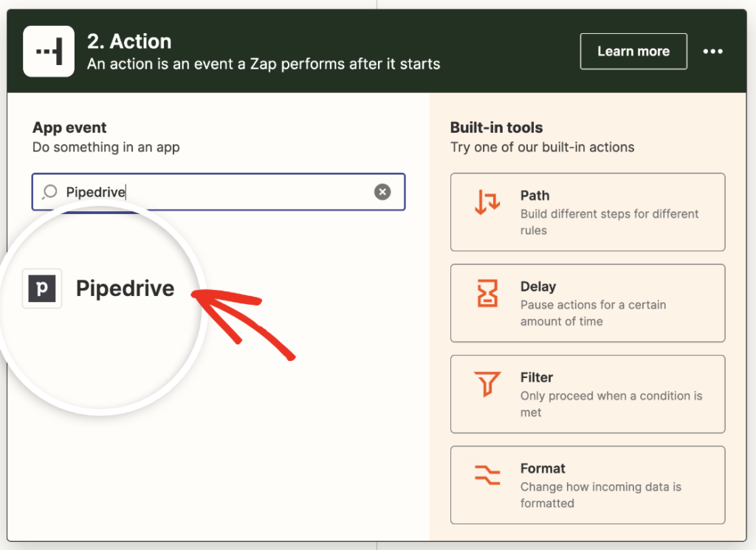Click the Path built-in tool icon
756x550 pixels.
(x=487, y=204)
